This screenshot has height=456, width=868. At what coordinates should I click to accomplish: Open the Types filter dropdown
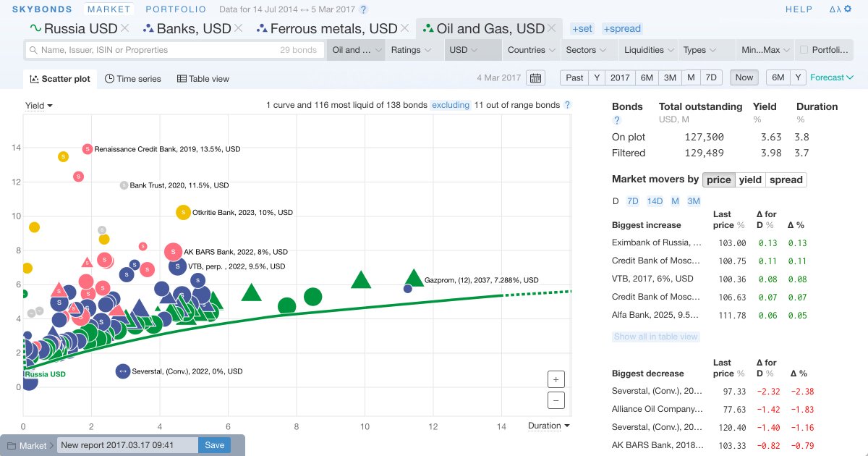coord(707,50)
